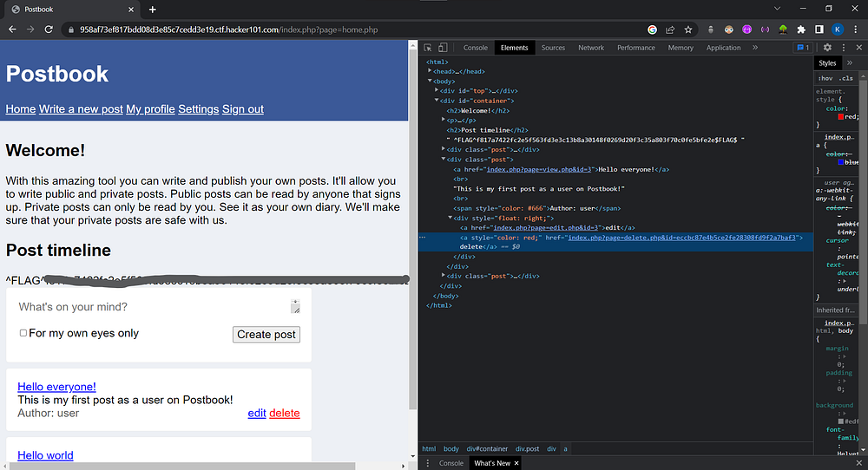Check the 'For my own eyes only' box
868x470 pixels.
23,333
